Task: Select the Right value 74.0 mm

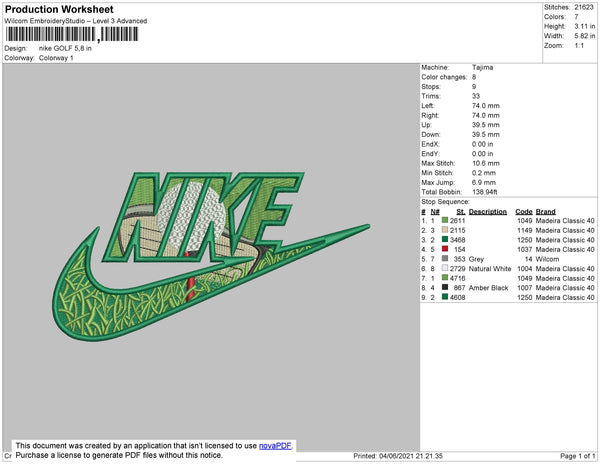Action: (x=485, y=115)
